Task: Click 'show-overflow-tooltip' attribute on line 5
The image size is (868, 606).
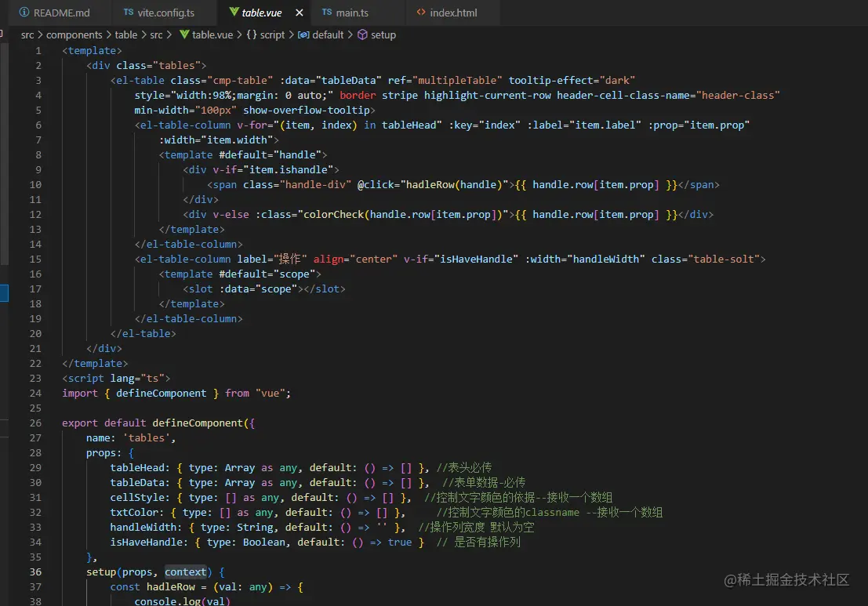Action: (307, 110)
